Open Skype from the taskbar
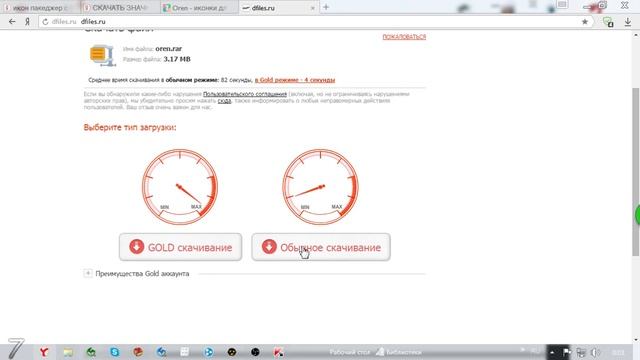The width and height of the screenshot is (640, 360). [x=115, y=352]
